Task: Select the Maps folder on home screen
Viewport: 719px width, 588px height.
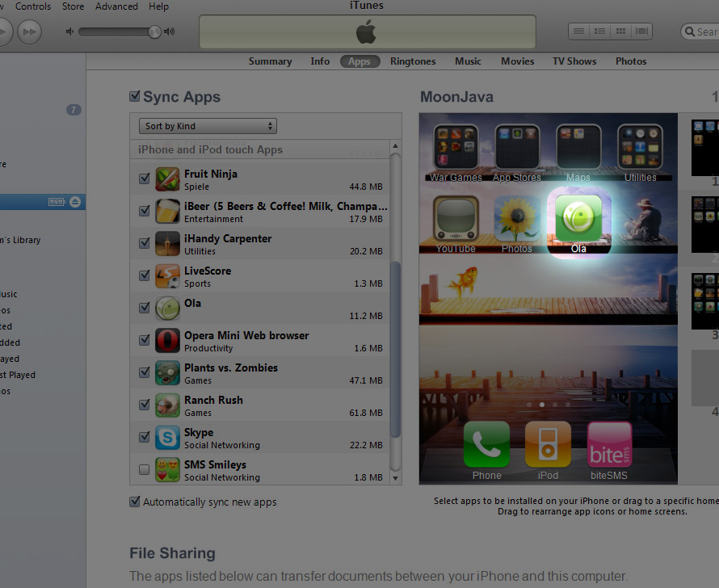Action: click(578, 147)
